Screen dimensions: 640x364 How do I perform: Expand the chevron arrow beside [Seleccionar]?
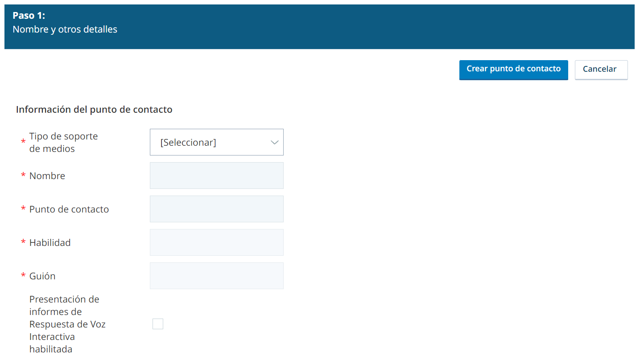click(x=274, y=143)
